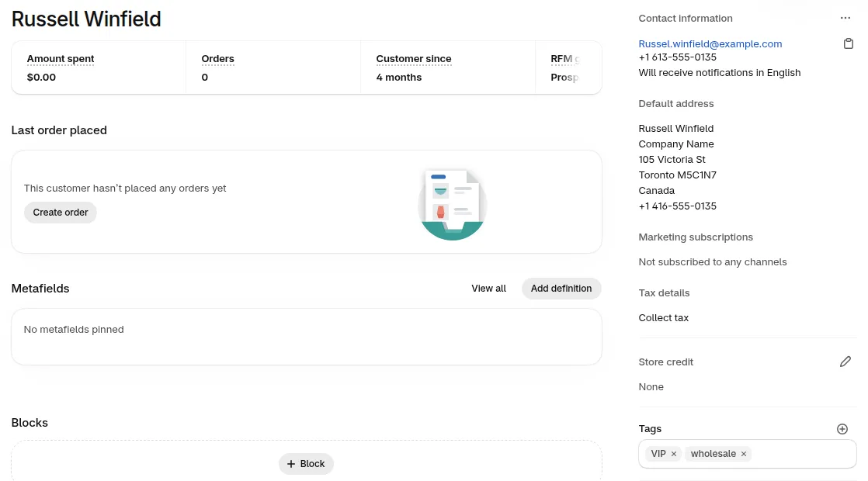This screenshot has height=481, width=868.
Task: Remove the wholesale tag
Action: coord(744,454)
